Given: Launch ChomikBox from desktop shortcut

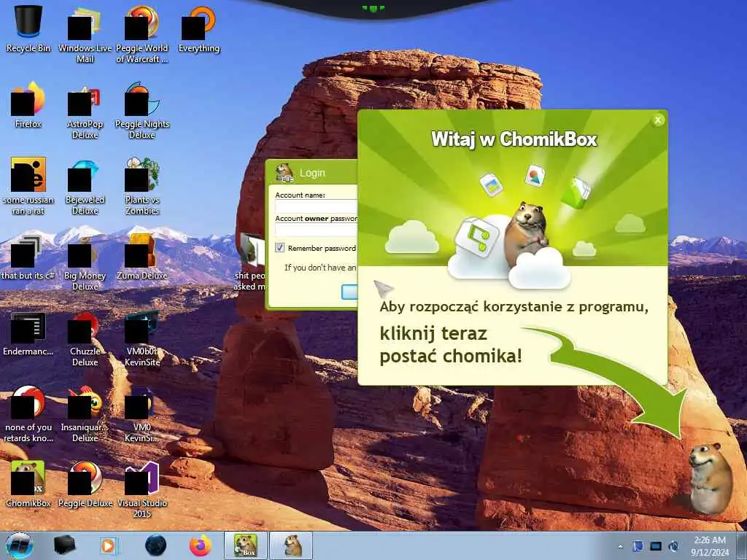Looking at the screenshot, I should (28, 484).
